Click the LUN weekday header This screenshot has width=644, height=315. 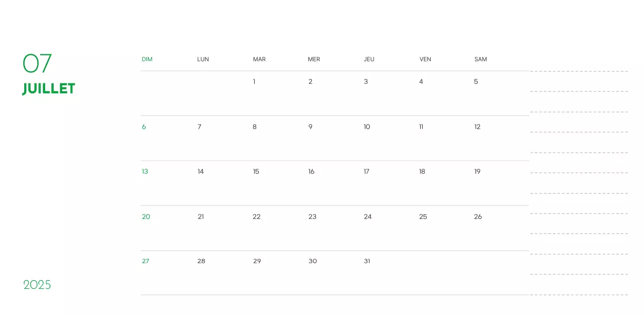203,59
